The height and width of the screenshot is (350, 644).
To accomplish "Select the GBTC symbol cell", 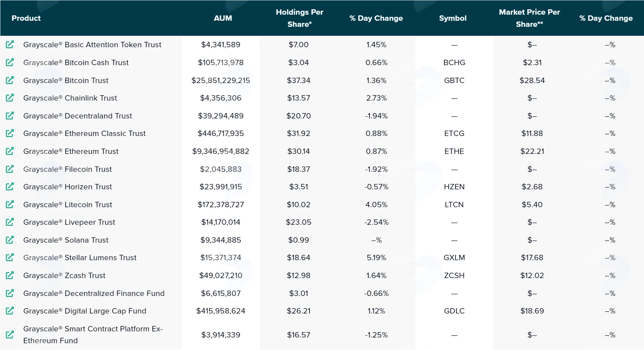I will [454, 81].
